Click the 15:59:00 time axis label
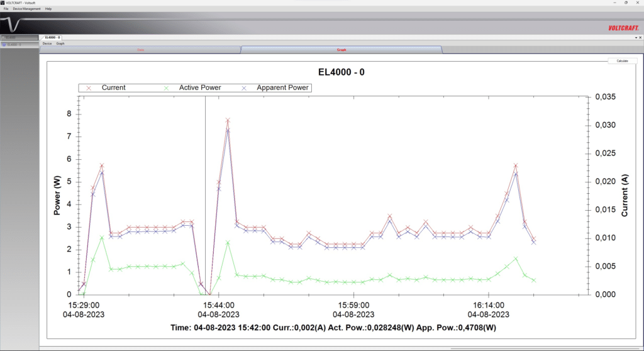 [x=353, y=305]
